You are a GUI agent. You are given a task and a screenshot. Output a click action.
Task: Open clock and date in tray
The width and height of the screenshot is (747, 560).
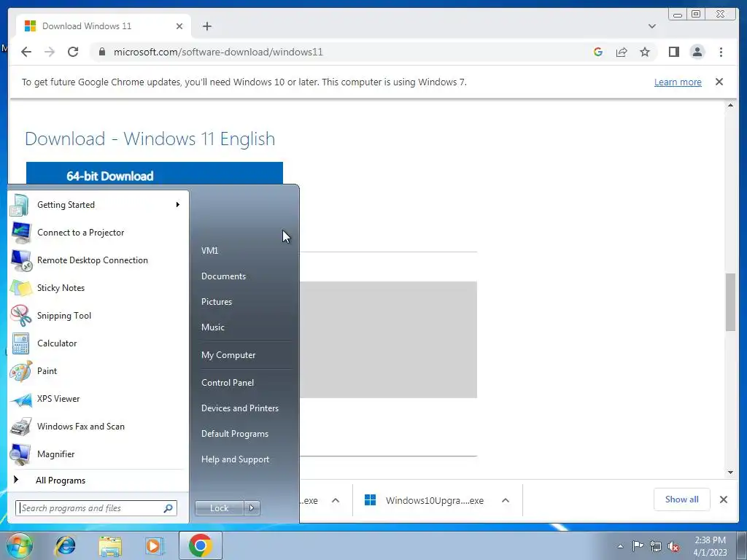[710, 546]
